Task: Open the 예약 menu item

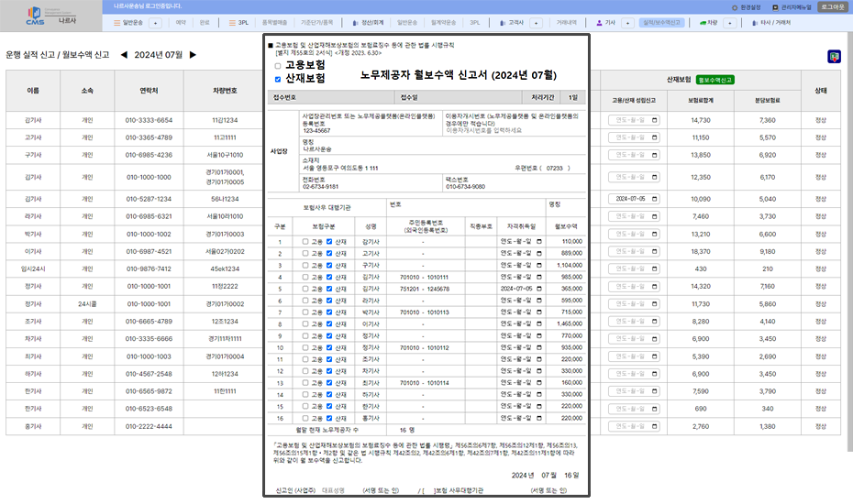Action: click(182, 23)
